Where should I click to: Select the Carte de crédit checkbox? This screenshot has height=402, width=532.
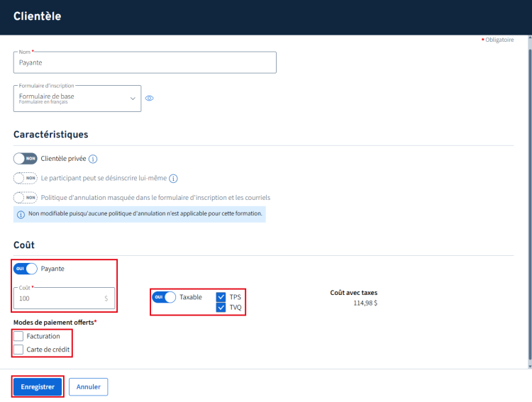18,350
